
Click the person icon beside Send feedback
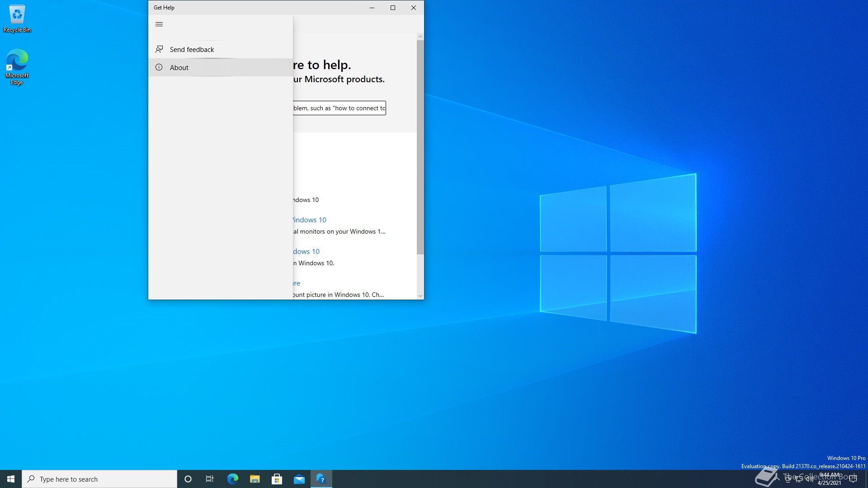[x=159, y=49]
